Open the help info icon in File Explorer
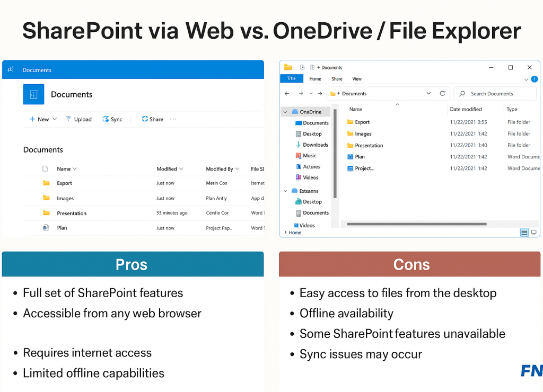543x392 pixels. click(533, 78)
